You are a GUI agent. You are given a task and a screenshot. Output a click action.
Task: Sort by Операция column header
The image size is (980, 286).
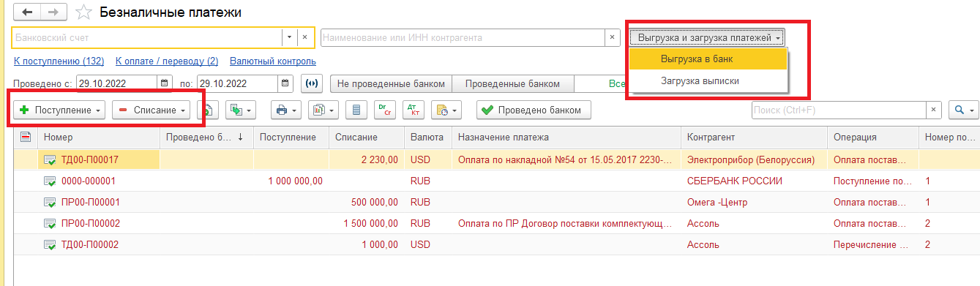click(x=872, y=137)
